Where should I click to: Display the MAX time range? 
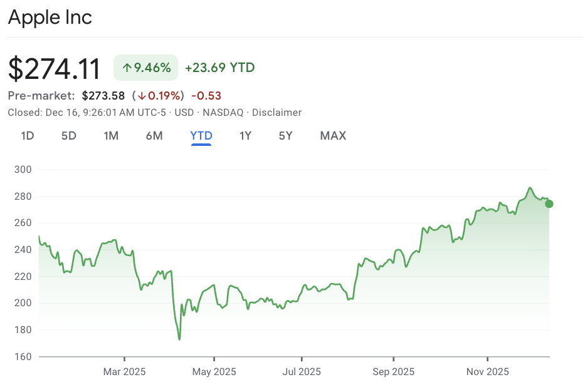[x=333, y=136]
